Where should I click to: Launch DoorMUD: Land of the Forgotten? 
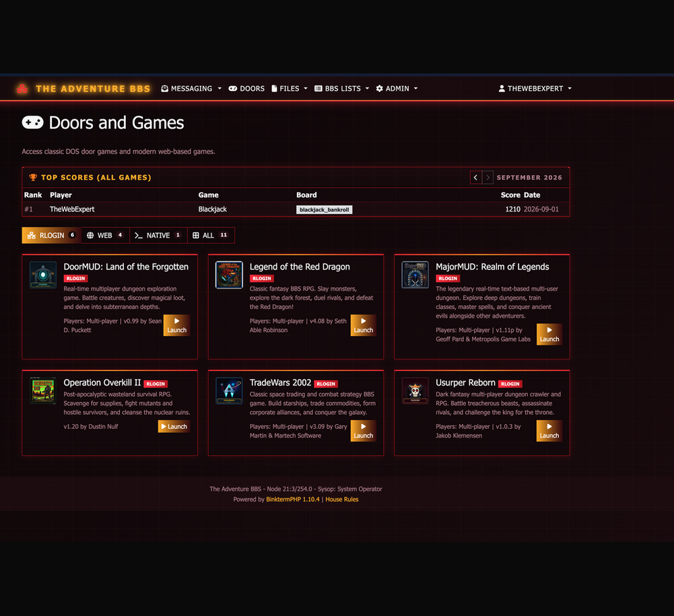[x=176, y=325]
